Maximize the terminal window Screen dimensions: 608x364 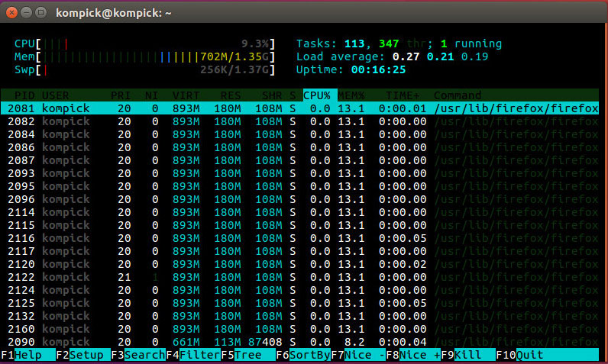tap(40, 13)
